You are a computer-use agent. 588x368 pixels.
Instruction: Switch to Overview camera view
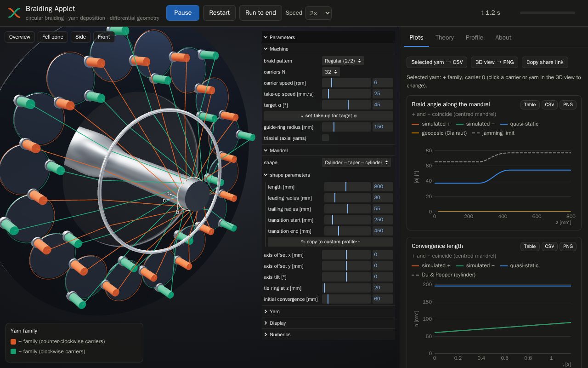[20, 37]
